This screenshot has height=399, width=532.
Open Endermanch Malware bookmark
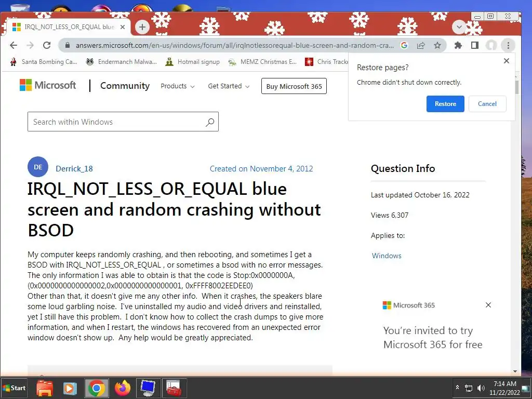coord(121,62)
